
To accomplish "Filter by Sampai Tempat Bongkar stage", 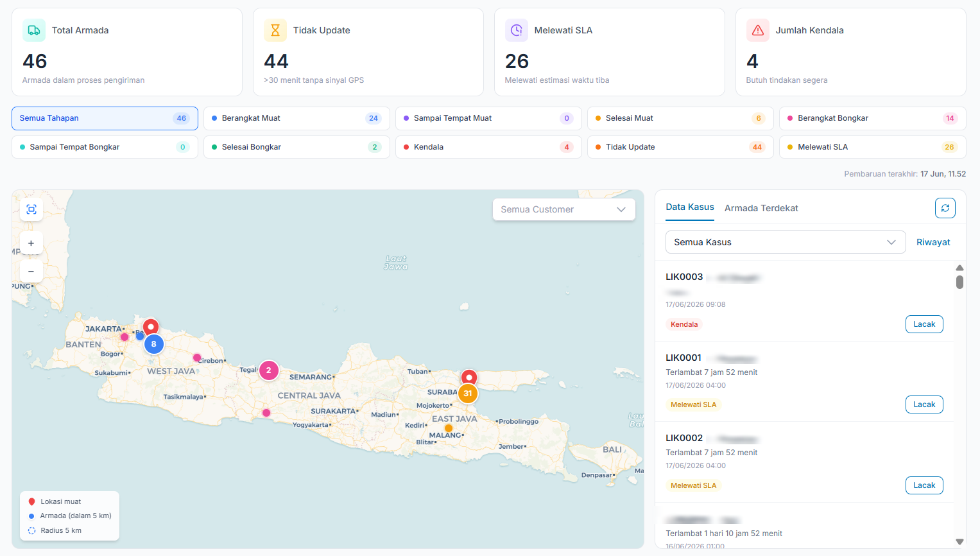I will [x=105, y=147].
